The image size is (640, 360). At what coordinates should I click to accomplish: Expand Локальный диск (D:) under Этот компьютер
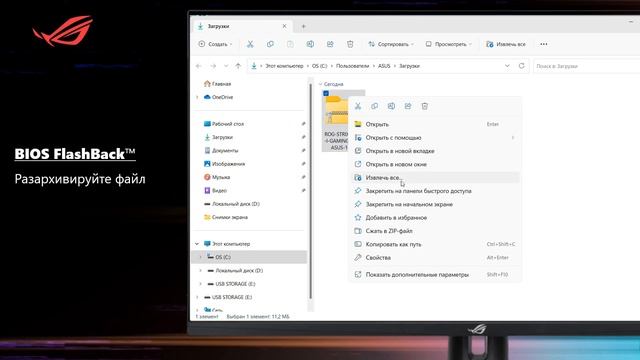(200, 271)
